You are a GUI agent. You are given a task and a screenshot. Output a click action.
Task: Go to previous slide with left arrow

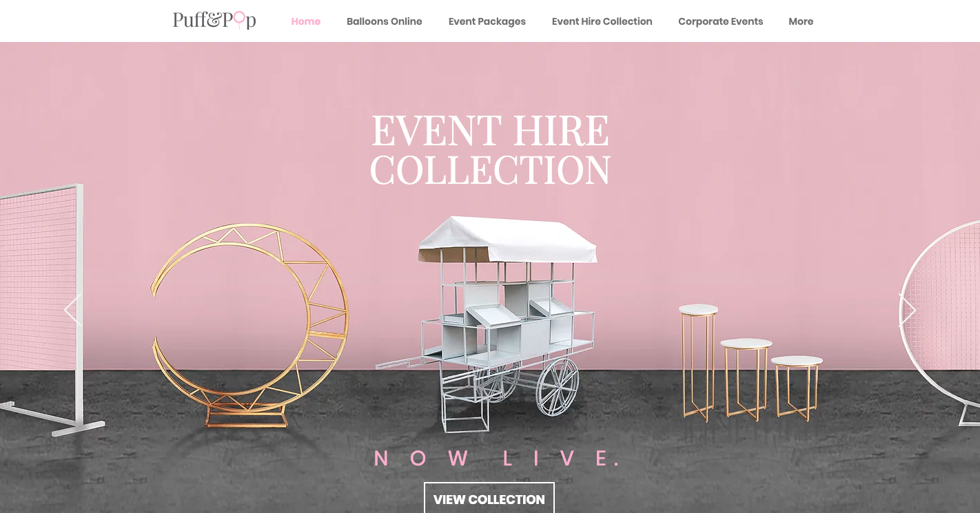[x=72, y=310]
